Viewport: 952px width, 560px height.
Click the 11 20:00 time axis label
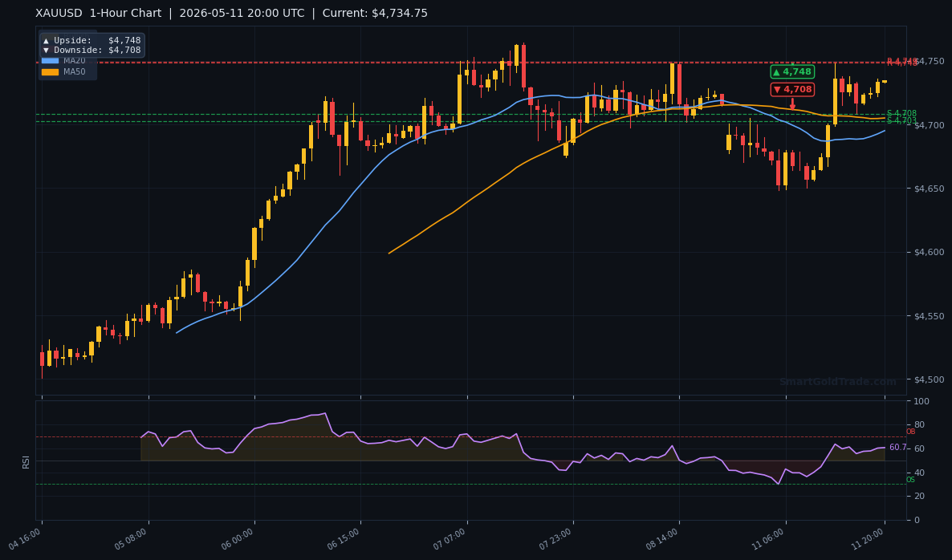[x=869, y=538]
